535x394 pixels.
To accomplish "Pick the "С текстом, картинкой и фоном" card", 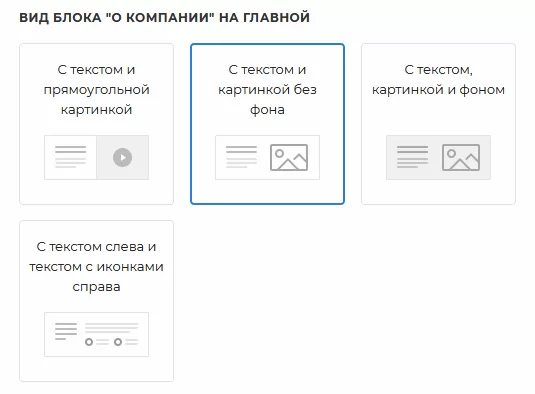I will point(438,124).
